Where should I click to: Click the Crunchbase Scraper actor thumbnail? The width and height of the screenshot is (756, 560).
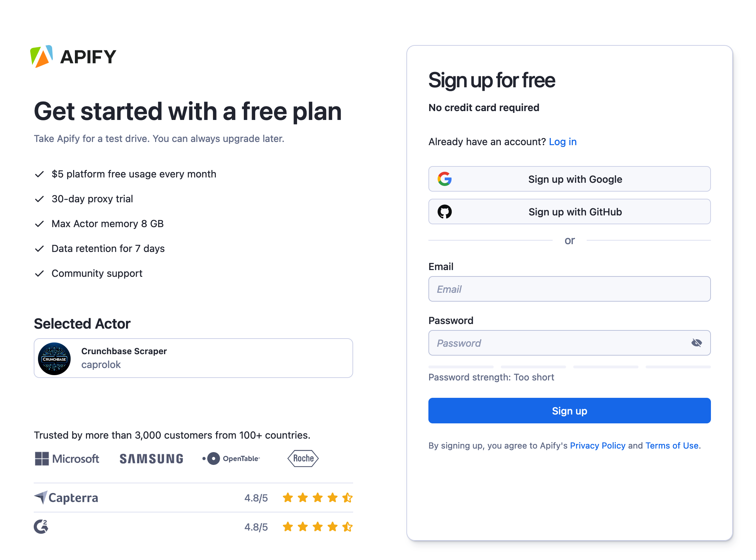pyautogui.click(x=54, y=358)
